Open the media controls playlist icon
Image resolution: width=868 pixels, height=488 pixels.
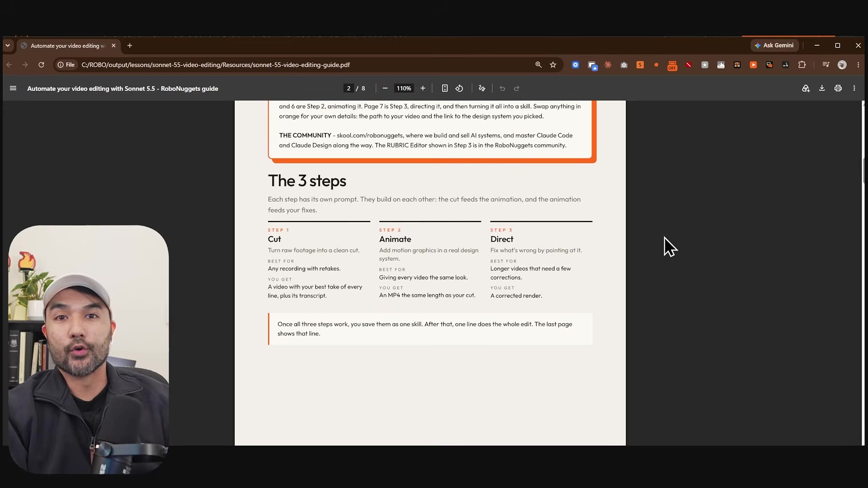click(826, 65)
